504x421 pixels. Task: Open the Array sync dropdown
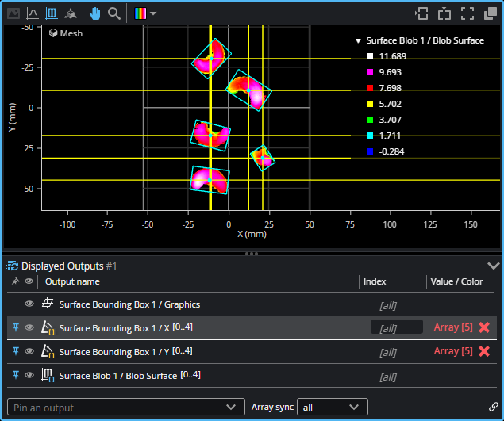click(333, 408)
